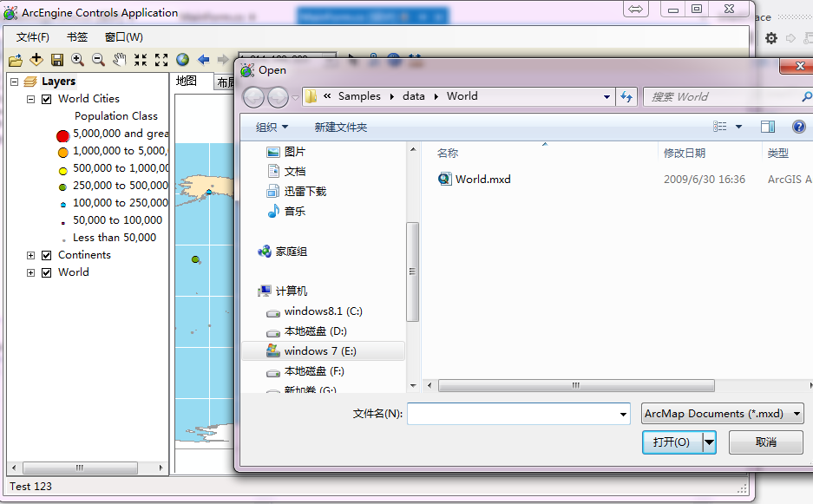
Task: Click the Add Data toolbar icon
Action: coord(36,60)
